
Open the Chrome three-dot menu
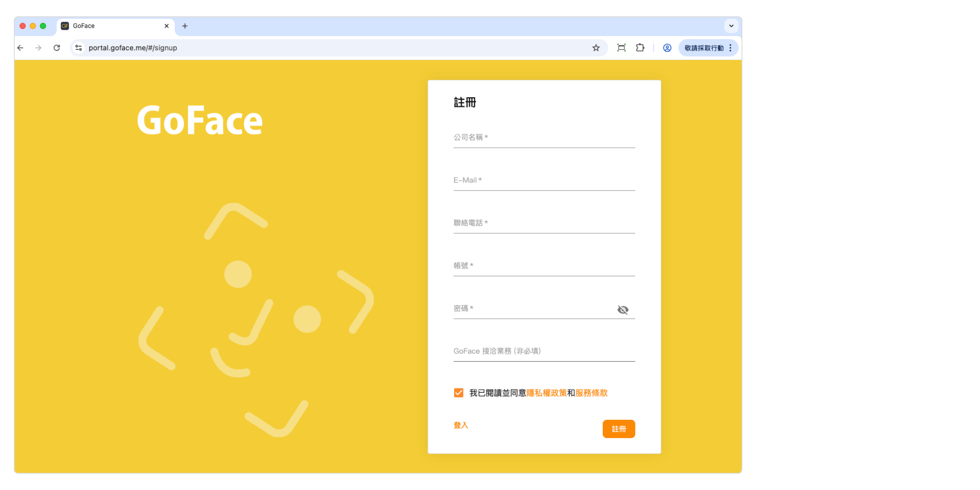[x=730, y=48]
